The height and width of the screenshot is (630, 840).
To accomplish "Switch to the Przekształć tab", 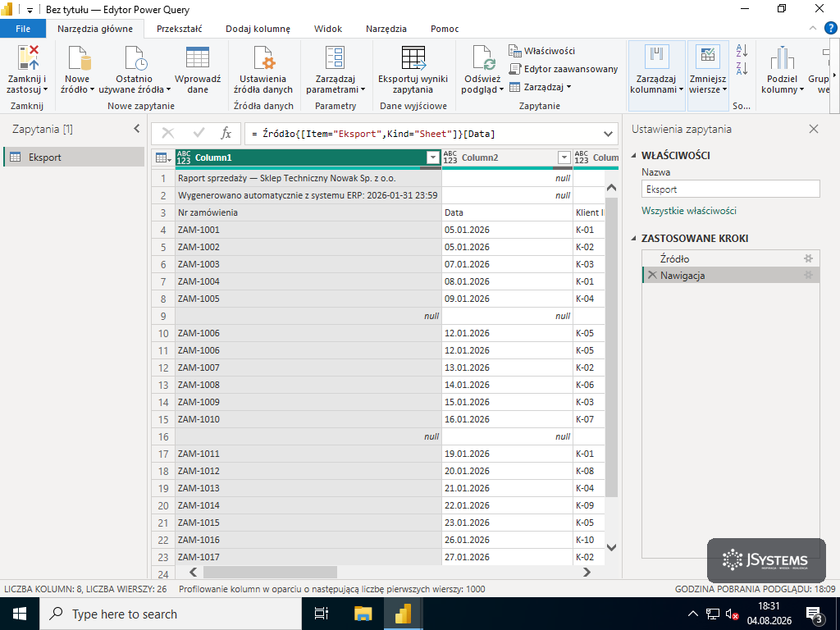I will click(x=180, y=29).
